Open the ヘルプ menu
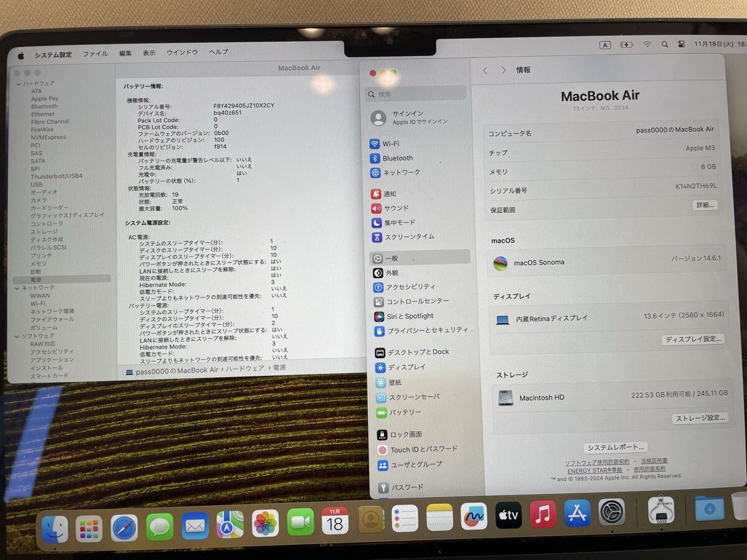Image resolution: width=747 pixels, height=560 pixels. (x=218, y=52)
